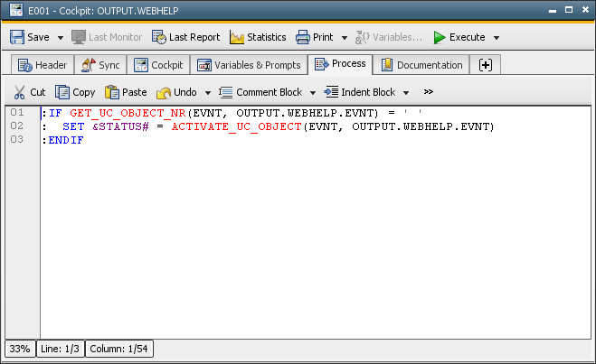Click the [+] add tab button
The width and height of the screenshot is (596, 364).
point(486,65)
